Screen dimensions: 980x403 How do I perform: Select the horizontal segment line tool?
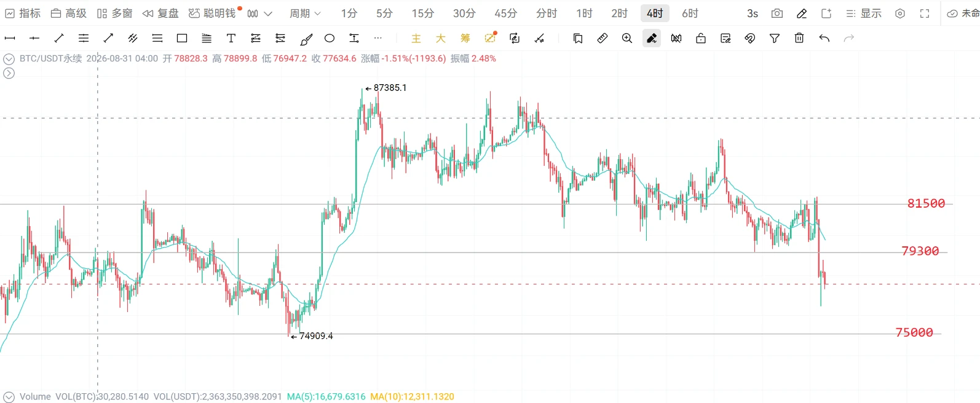click(x=10, y=38)
